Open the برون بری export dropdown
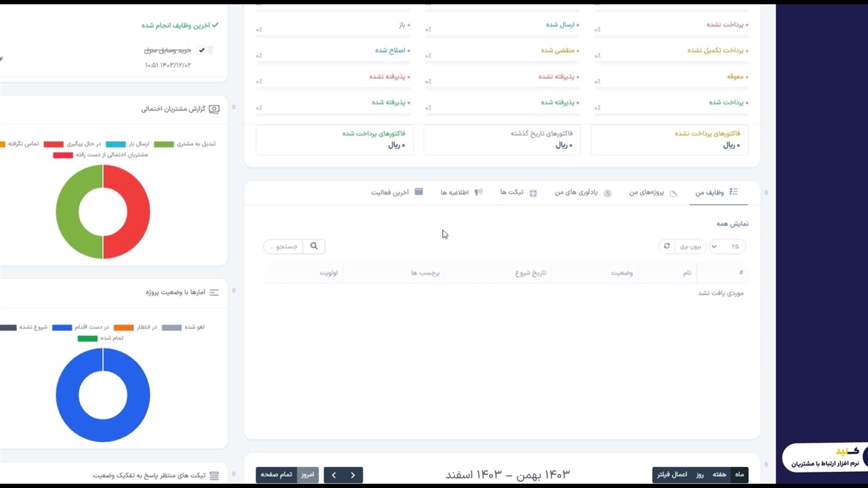The height and width of the screenshot is (488, 868). coord(690,246)
